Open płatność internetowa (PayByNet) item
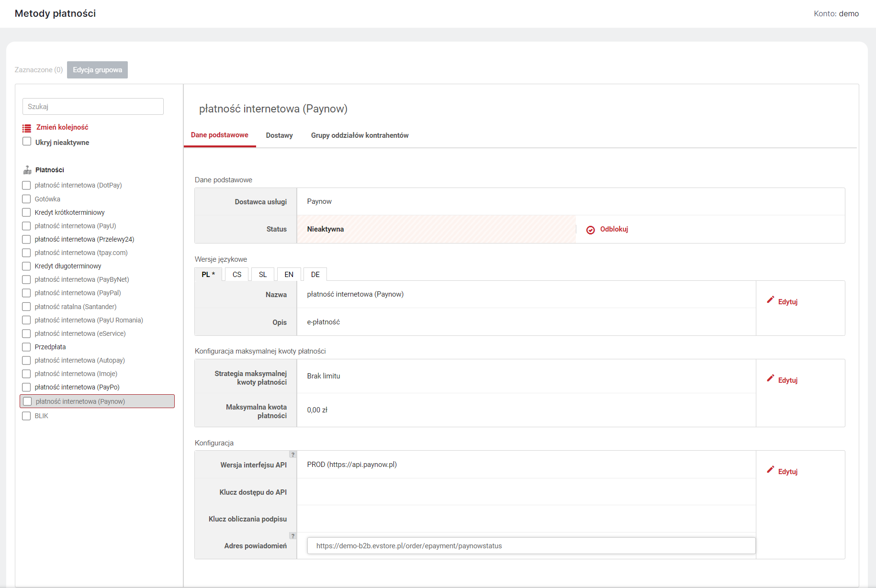876x588 pixels. pyautogui.click(x=82, y=279)
